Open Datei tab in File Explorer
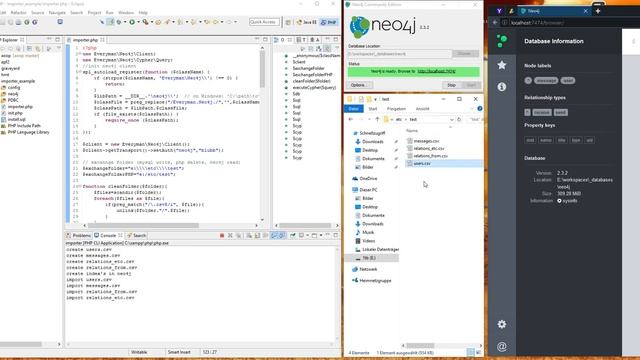The height and width of the screenshot is (360, 640). [353, 109]
